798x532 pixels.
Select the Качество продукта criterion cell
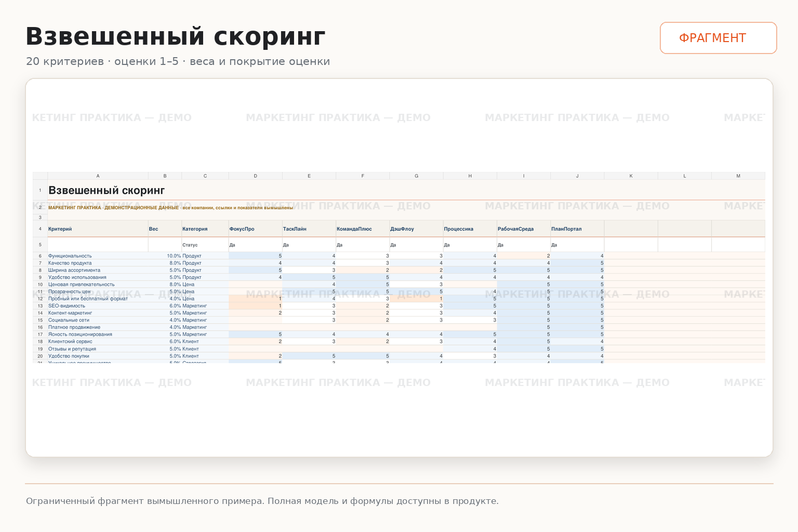(x=98, y=263)
